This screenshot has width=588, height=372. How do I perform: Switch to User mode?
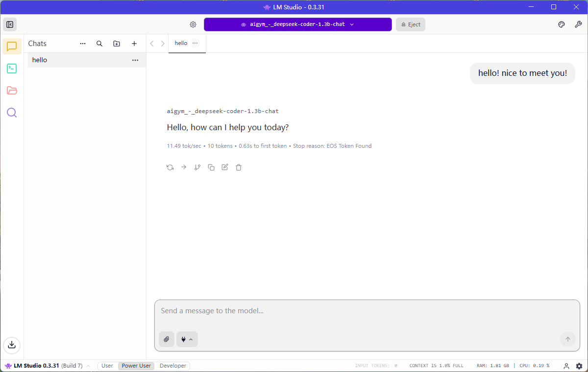[107, 366]
